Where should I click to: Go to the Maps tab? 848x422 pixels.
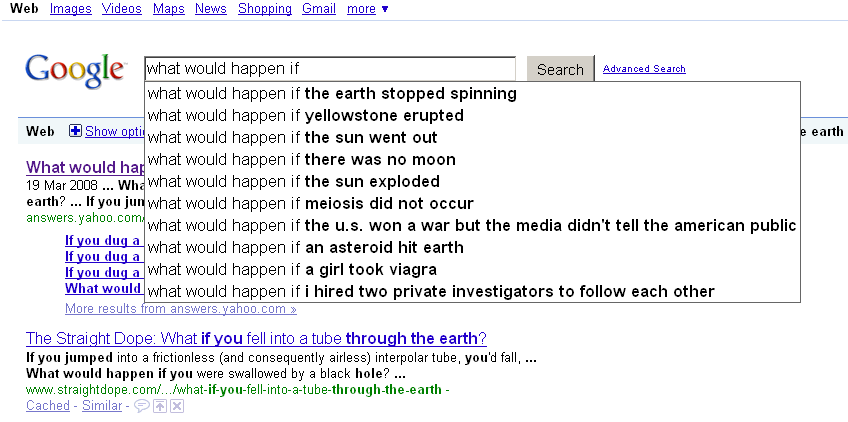169,9
